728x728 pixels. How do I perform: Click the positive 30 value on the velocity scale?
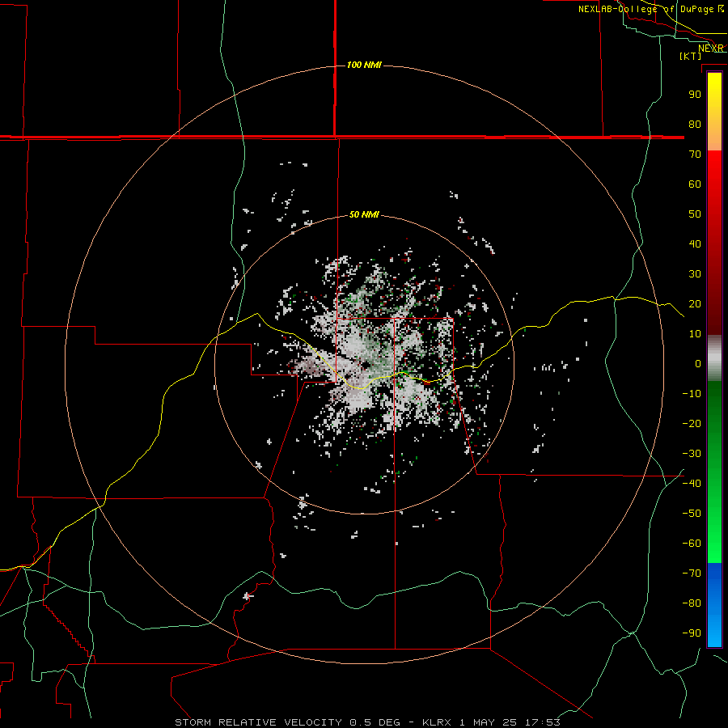pos(695,274)
